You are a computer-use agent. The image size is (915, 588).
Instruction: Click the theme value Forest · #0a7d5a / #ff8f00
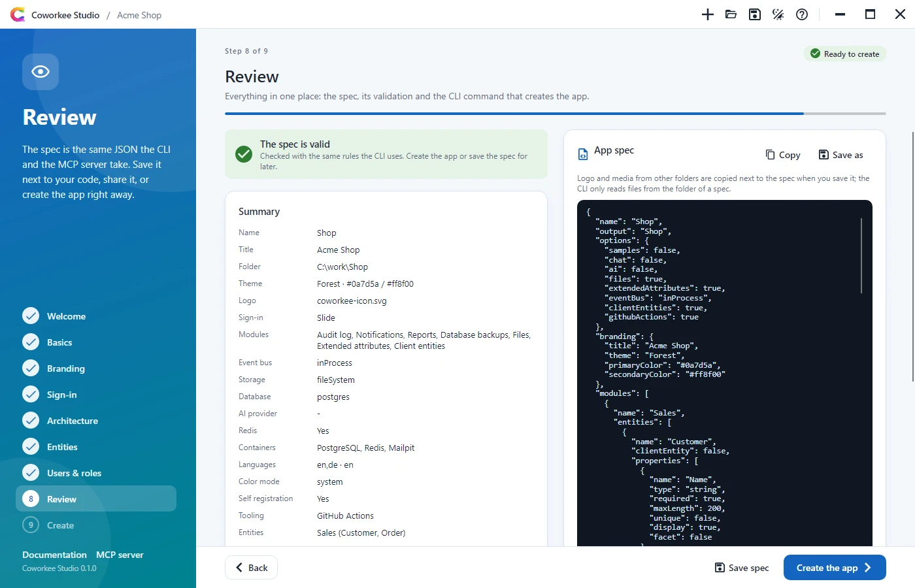coord(365,284)
